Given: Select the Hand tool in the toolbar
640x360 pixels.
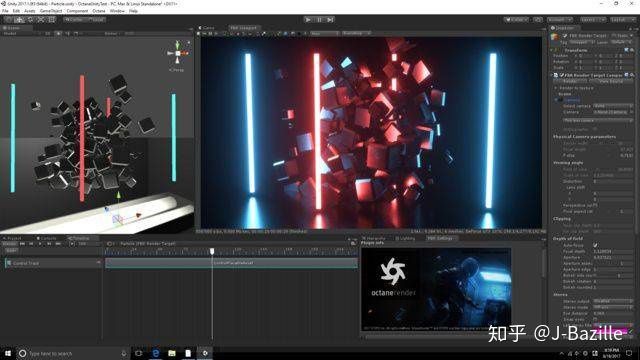Looking at the screenshot, I should [9, 19].
